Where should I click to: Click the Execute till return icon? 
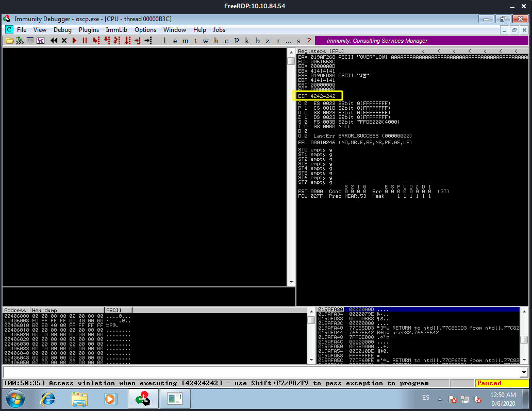coord(138,41)
